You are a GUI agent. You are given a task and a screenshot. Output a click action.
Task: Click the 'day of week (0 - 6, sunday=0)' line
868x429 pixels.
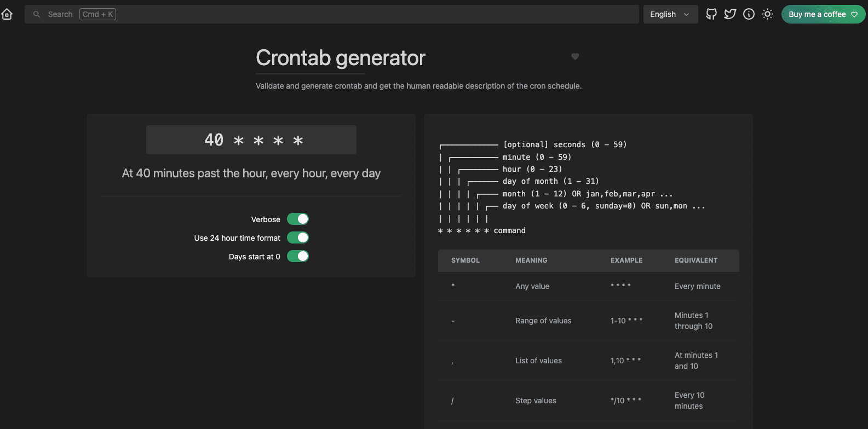click(604, 206)
